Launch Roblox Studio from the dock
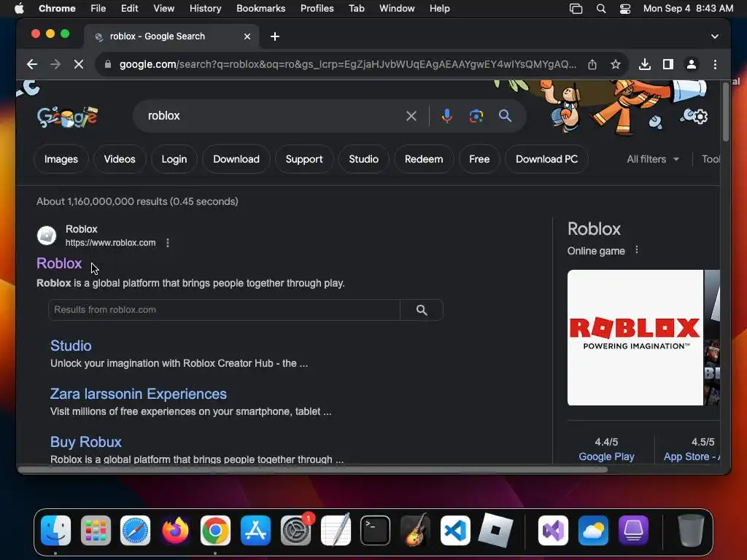 495,531
